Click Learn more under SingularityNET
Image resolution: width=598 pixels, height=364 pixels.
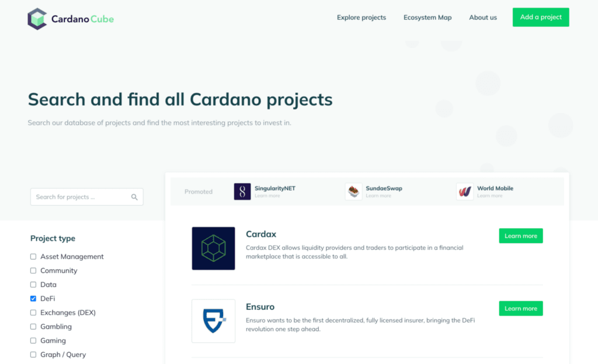[x=267, y=195]
